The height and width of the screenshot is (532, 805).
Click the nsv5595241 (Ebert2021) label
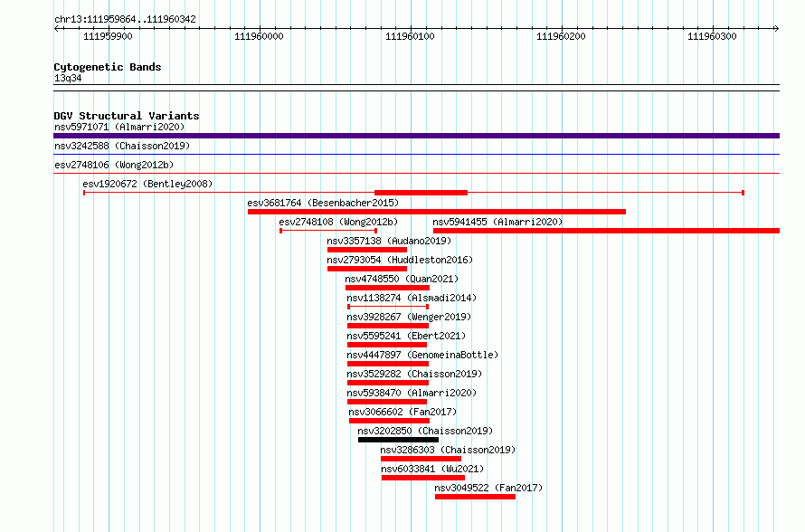(x=406, y=336)
